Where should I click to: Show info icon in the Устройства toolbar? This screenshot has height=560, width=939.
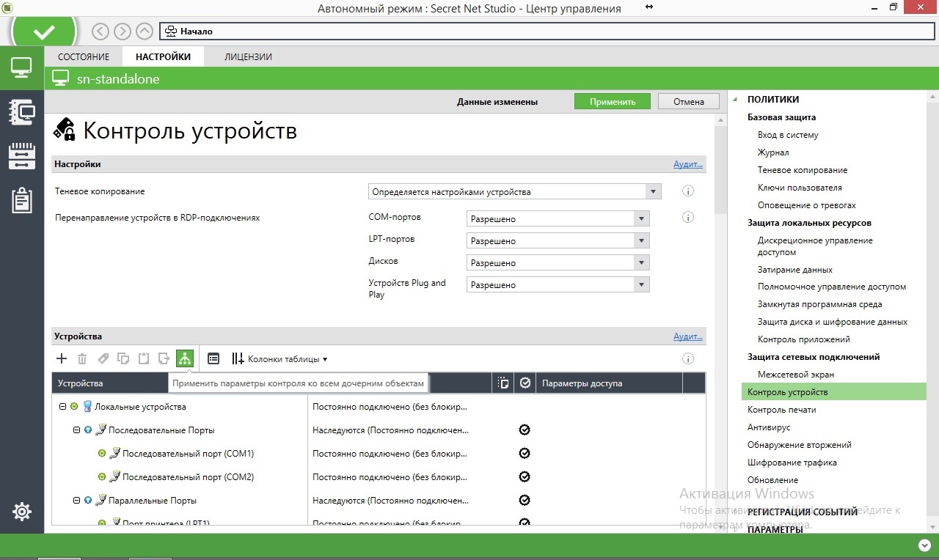pyautogui.click(x=688, y=358)
